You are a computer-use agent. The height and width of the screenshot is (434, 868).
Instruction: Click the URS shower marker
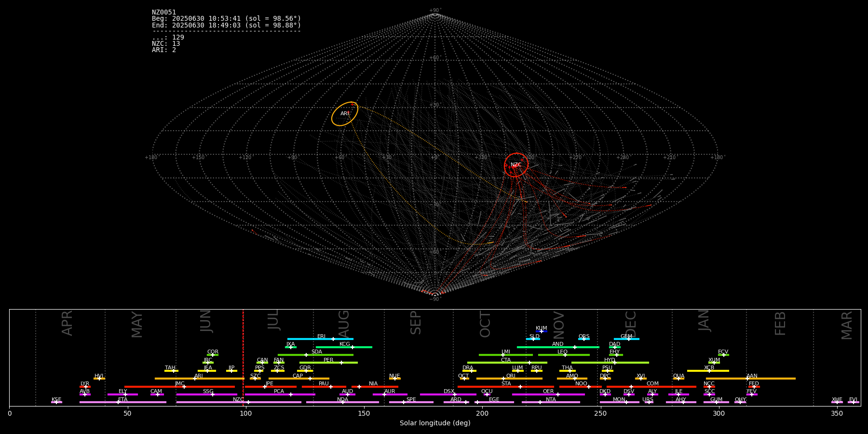(649, 402)
